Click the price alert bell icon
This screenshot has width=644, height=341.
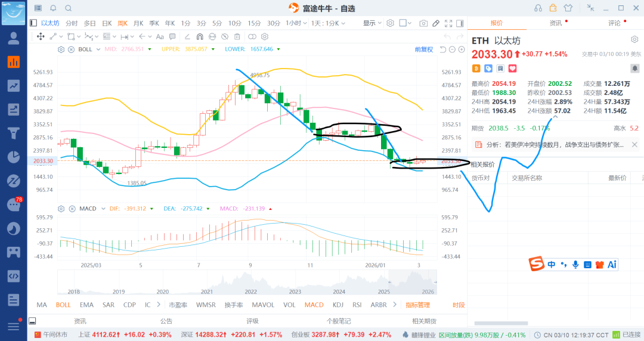point(53,8)
